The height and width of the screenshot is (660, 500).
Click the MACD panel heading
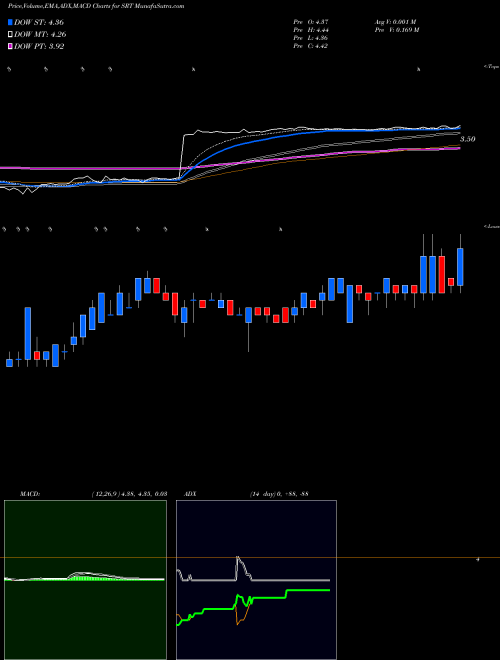pyautogui.click(x=30, y=494)
